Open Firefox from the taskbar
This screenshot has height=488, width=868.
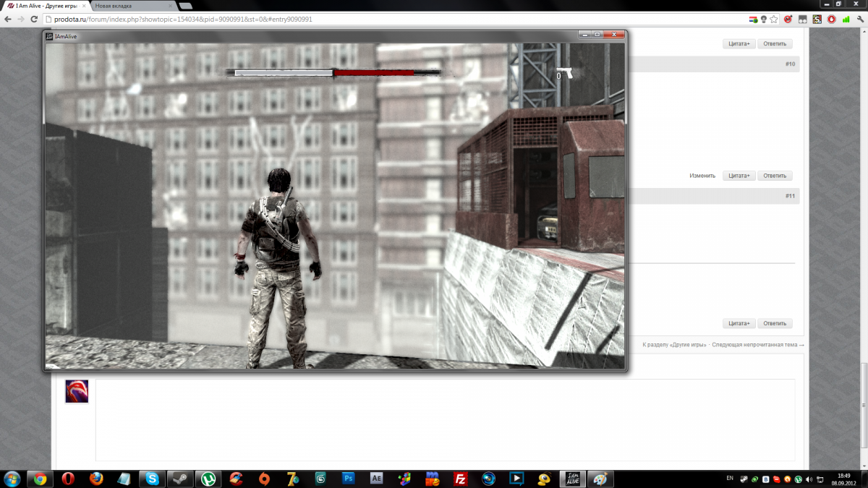(96, 479)
